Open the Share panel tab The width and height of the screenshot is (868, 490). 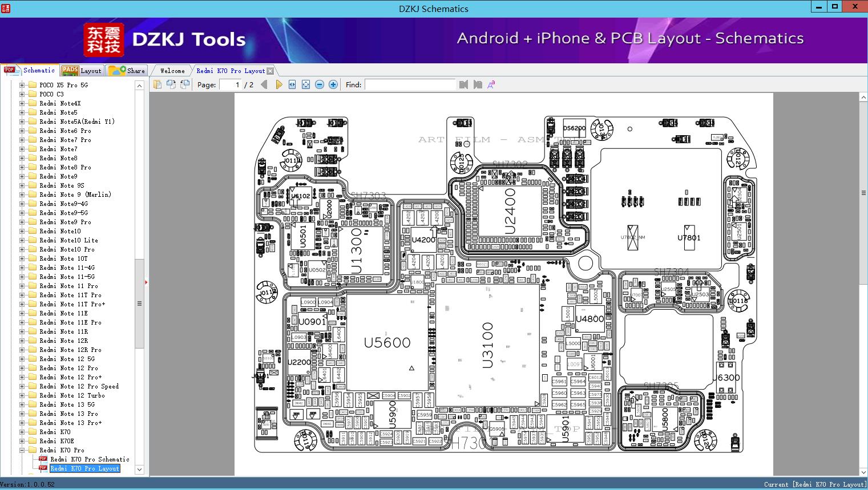pos(127,71)
